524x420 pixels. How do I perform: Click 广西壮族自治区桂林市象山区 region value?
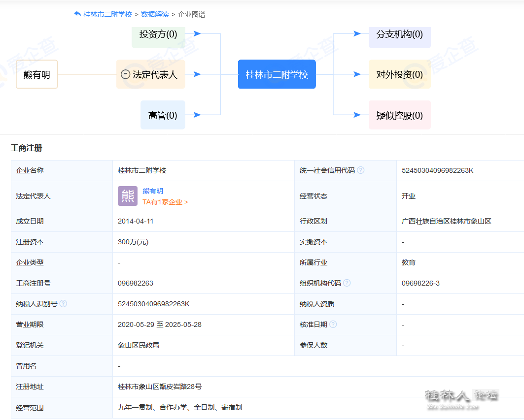click(x=446, y=222)
